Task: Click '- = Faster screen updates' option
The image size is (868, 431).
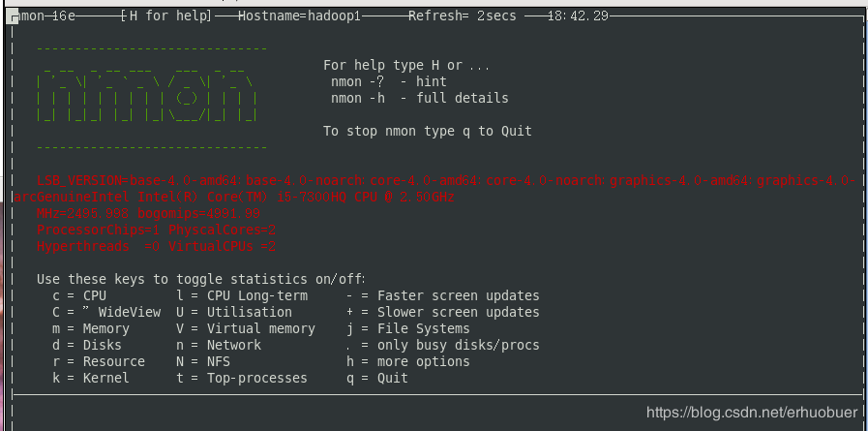Action: 443,295
